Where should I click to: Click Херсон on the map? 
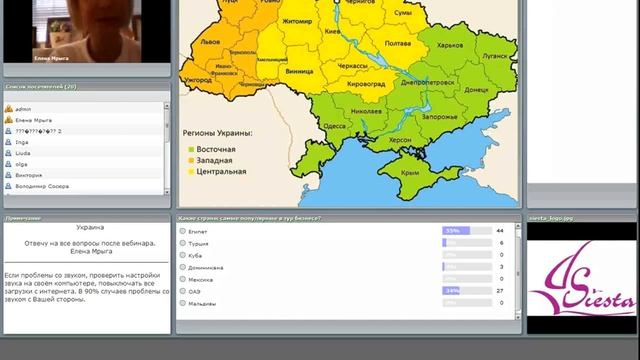(400, 140)
